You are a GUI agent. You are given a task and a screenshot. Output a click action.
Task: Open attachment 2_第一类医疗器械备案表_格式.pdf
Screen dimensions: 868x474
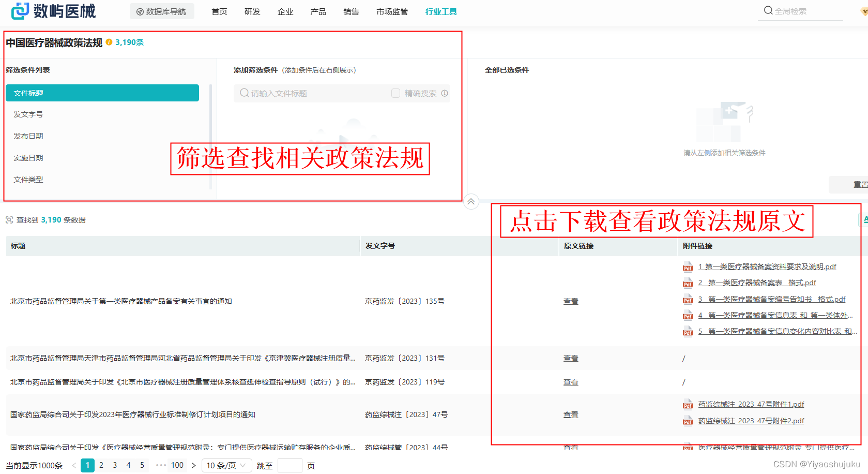tap(757, 283)
